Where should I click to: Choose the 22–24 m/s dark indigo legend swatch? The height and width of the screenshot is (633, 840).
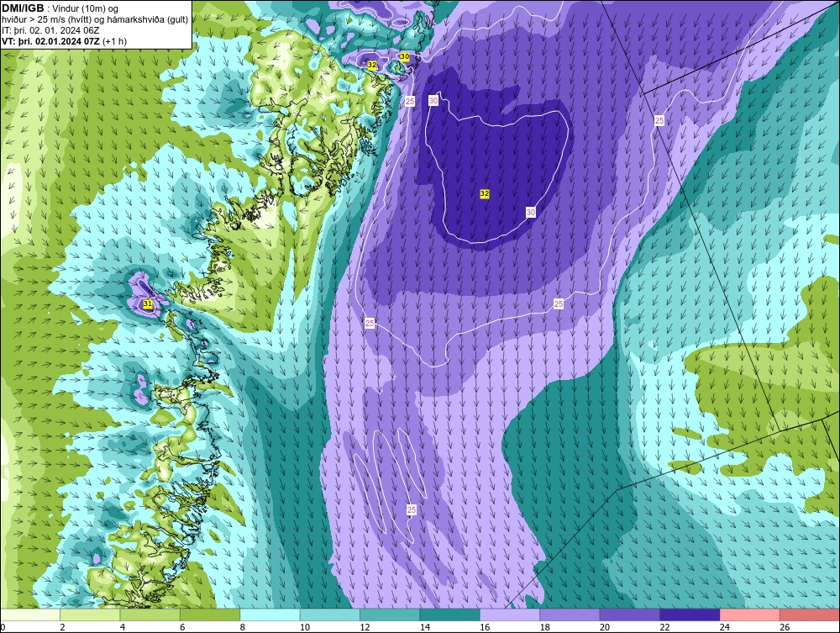pos(690,615)
